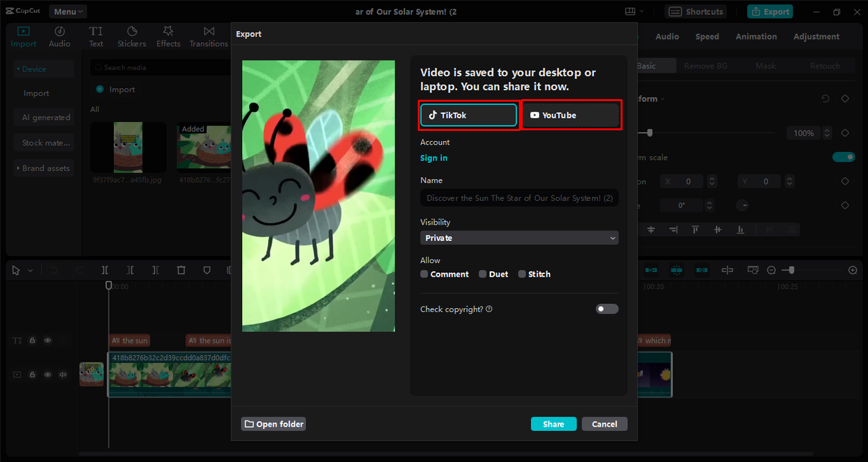Click the ladybug video preview thumbnail

click(319, 196)
